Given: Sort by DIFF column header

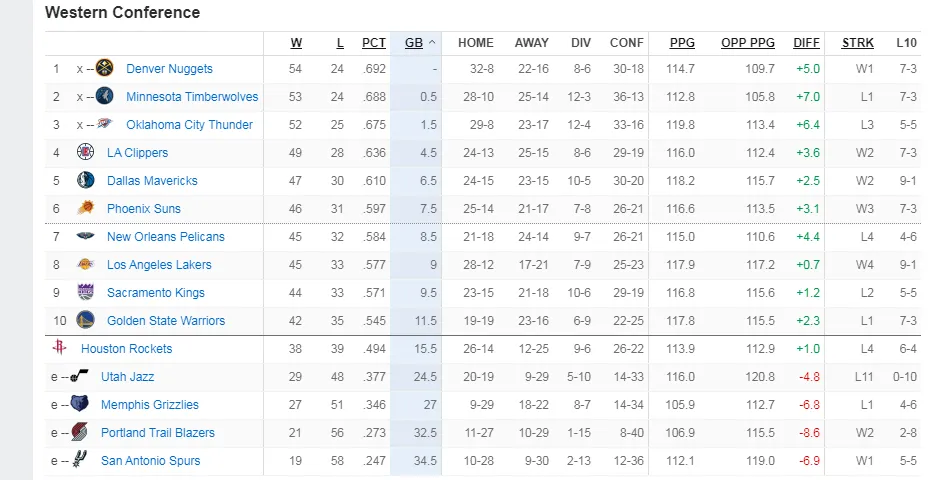Looking at the screenshot, I should (x=807, y=43).
